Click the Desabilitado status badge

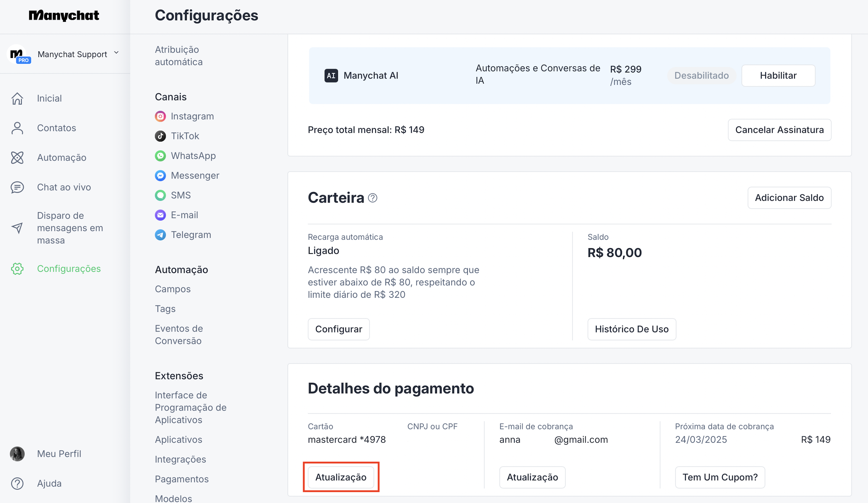coord(701,75)
